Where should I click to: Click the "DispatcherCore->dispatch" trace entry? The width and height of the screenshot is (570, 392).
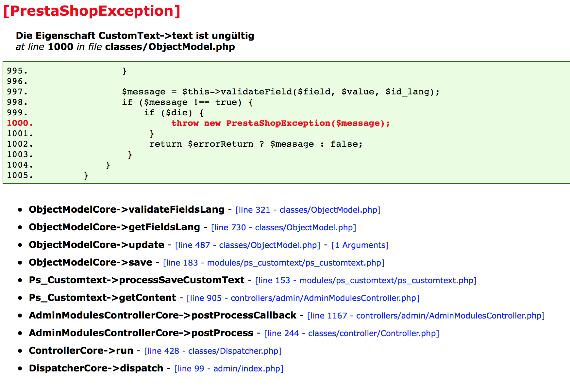(x=96, y=368)
